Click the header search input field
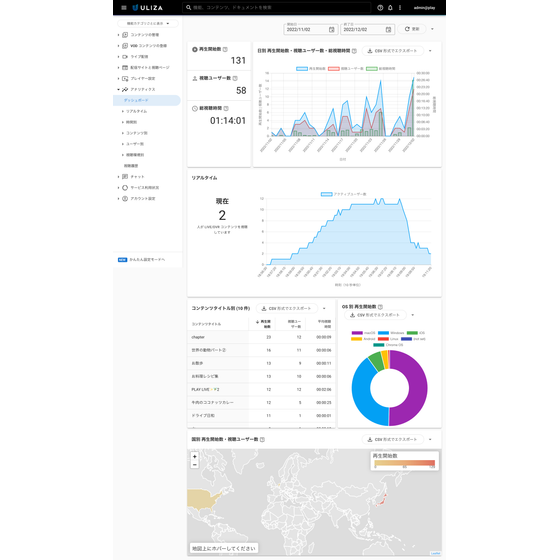The width and height of the screenshot is (560, 560). [x=277, y=8]
